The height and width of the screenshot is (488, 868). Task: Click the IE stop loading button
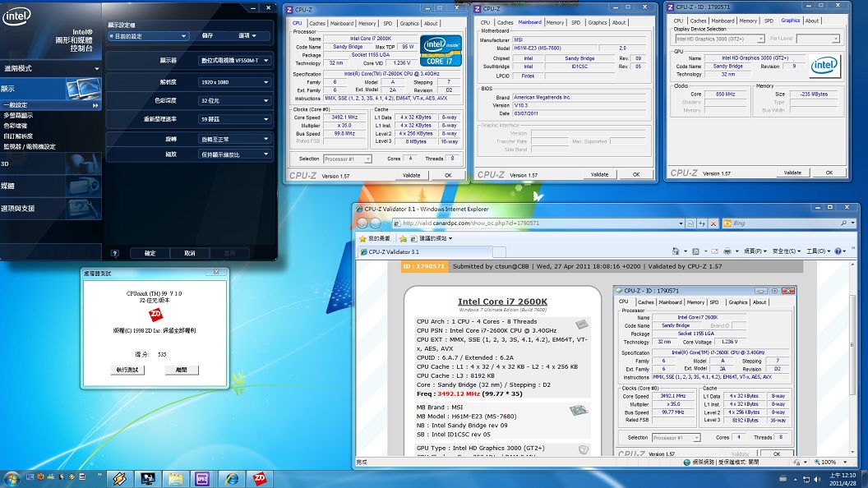(713, 223)
